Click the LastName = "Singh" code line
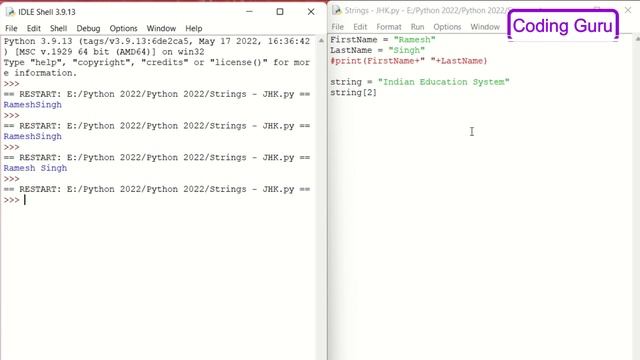 [378, 50]
